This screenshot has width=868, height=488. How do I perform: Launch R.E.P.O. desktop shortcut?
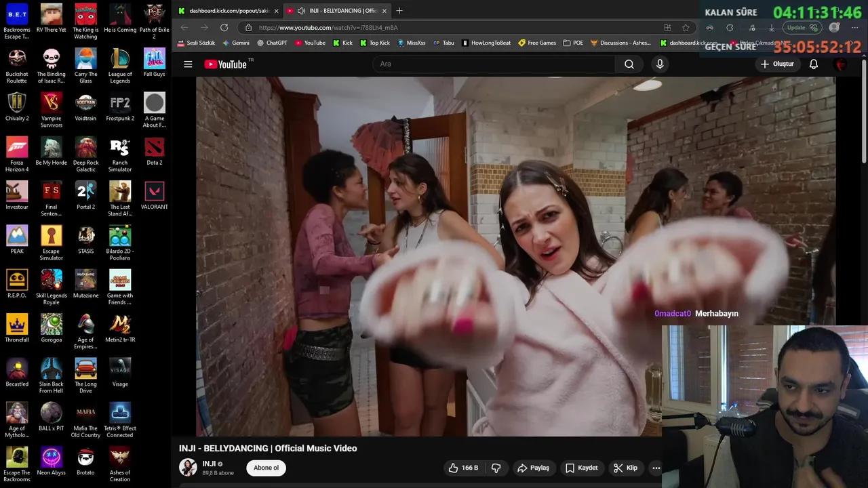point(17,283)
